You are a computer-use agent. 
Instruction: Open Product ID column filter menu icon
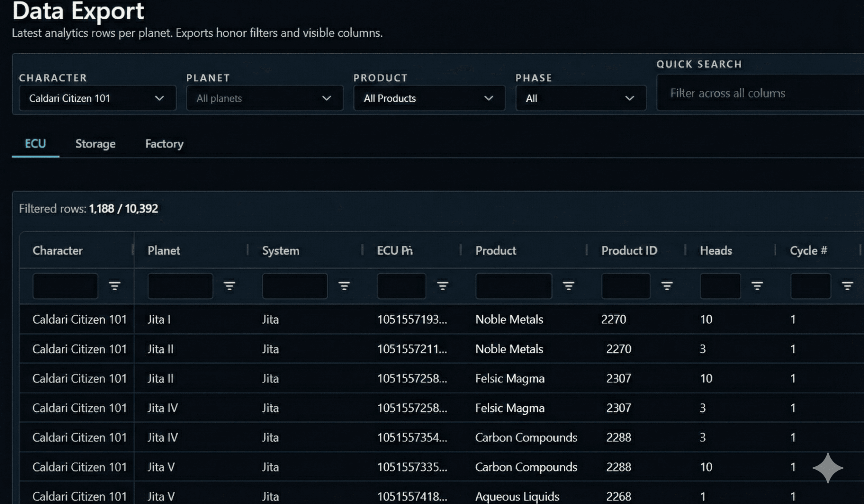pos(667,286)
